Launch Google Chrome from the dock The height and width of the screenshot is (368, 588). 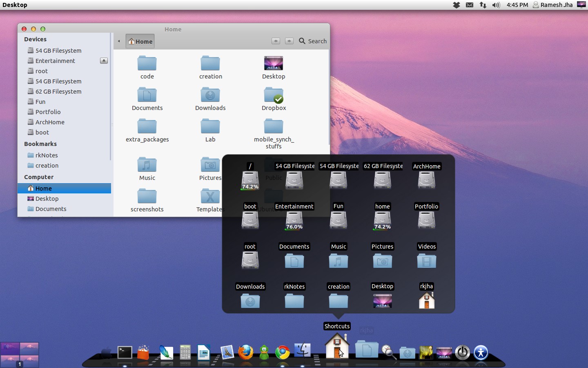[283, 352]
